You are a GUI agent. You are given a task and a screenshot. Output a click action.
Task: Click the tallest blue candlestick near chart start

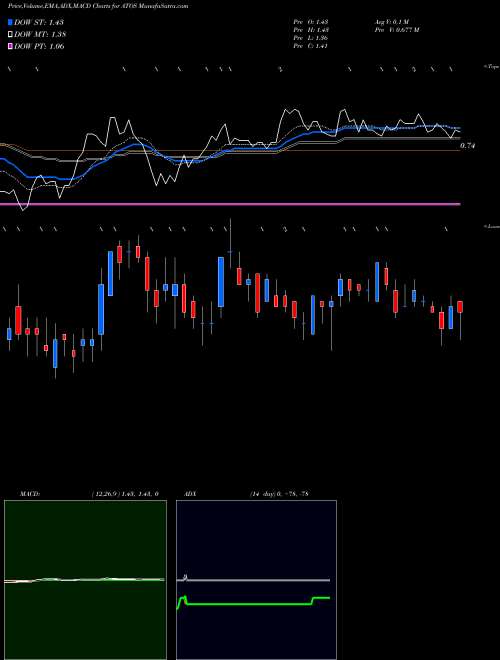click(101, 309)
